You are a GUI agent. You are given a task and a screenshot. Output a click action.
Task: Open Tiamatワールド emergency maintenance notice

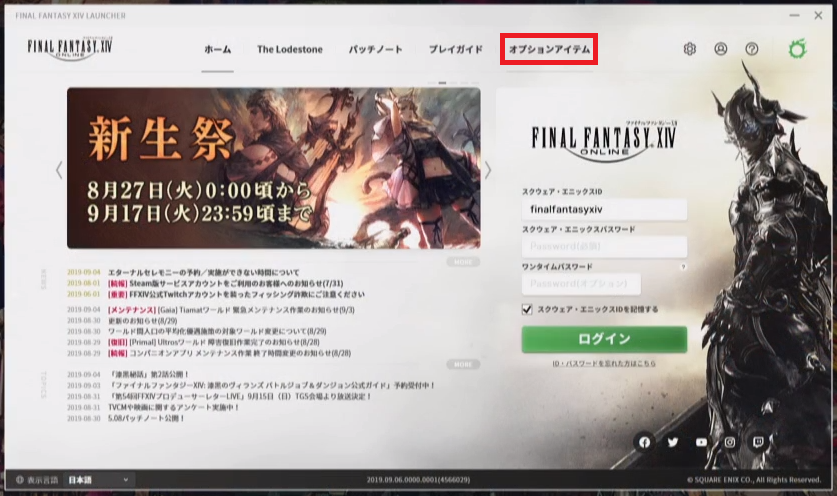click(x=231, y=310)
